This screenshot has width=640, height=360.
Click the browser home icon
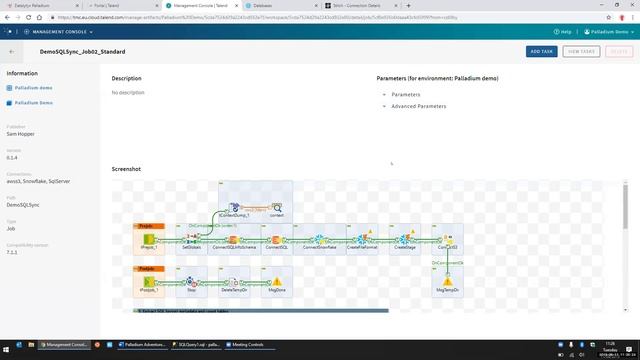tap(39, 18)
